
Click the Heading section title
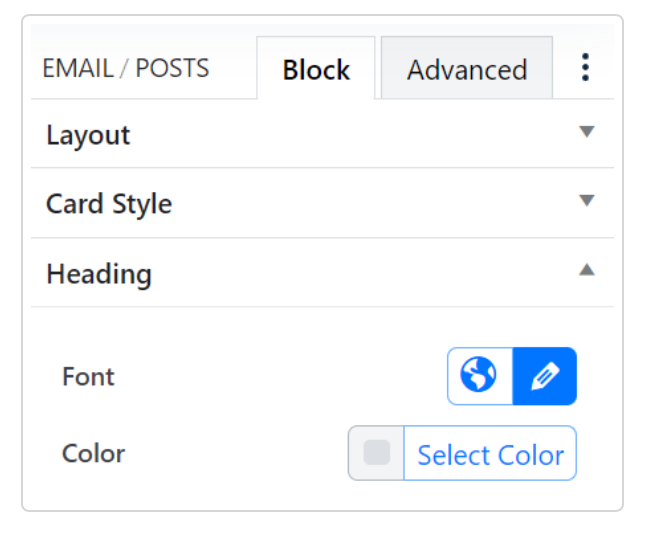[99, 274]
